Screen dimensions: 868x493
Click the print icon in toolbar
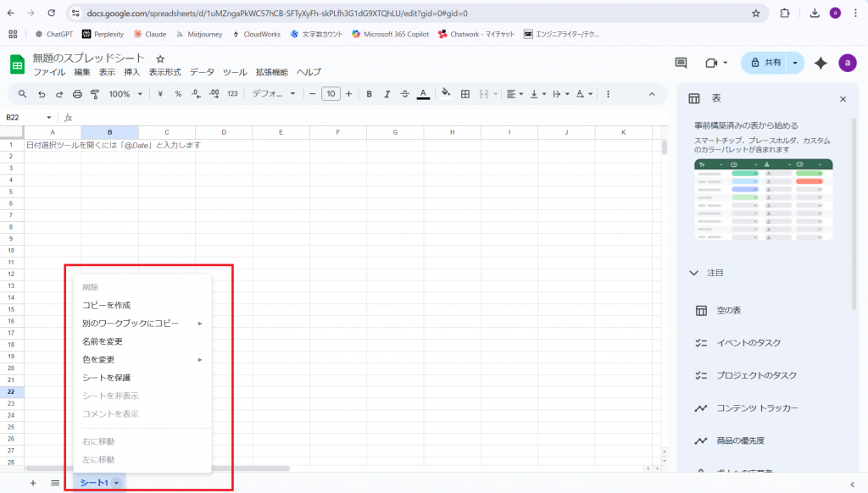(x=77, y=94)
